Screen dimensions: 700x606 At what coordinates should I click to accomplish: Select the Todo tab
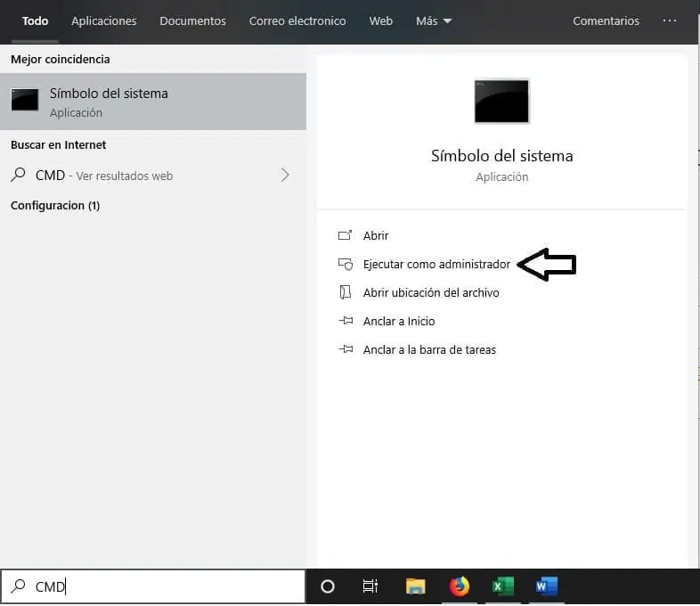tap(36, 21)
